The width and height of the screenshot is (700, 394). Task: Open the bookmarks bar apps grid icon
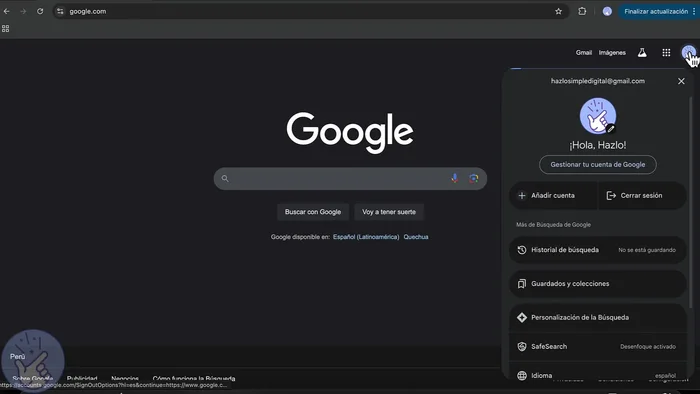(x=5, y=29)
